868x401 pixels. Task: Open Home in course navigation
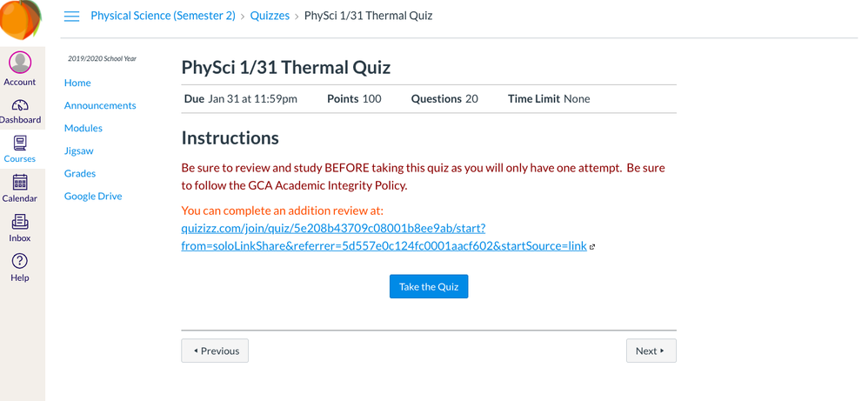coord(77,83)
